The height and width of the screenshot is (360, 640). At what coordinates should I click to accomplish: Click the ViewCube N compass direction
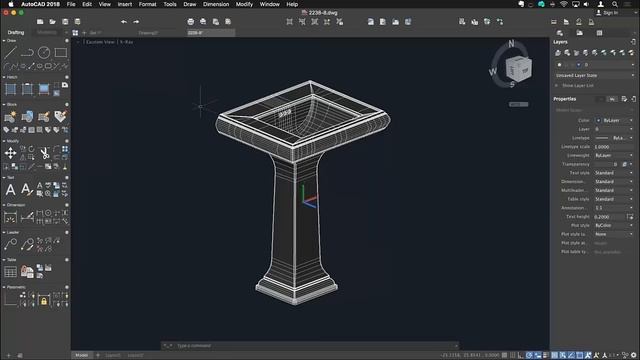click(x=511, y=44)
